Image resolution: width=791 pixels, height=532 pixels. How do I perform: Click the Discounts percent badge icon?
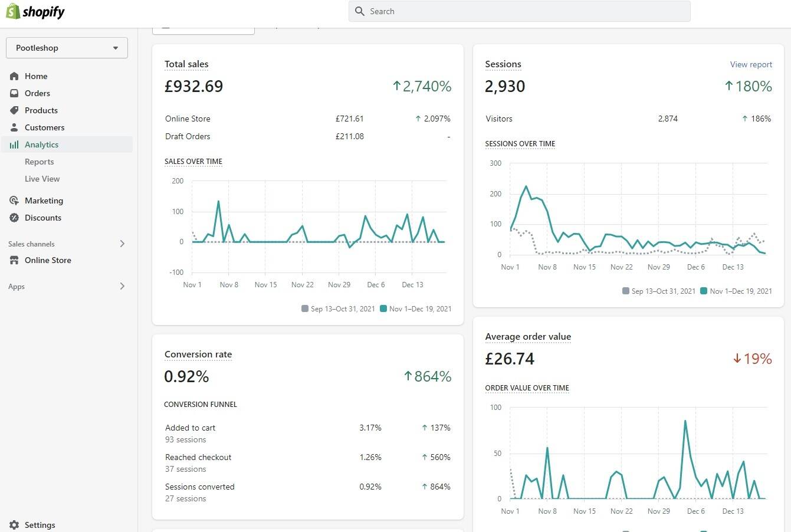click(x=14, y=218)
